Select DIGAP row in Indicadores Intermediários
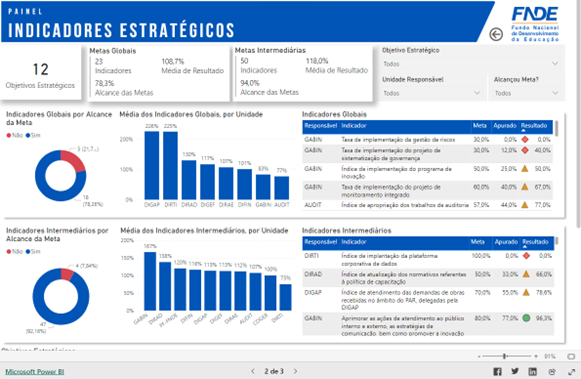Screen dimensions: 581x379 coord(428,300)
